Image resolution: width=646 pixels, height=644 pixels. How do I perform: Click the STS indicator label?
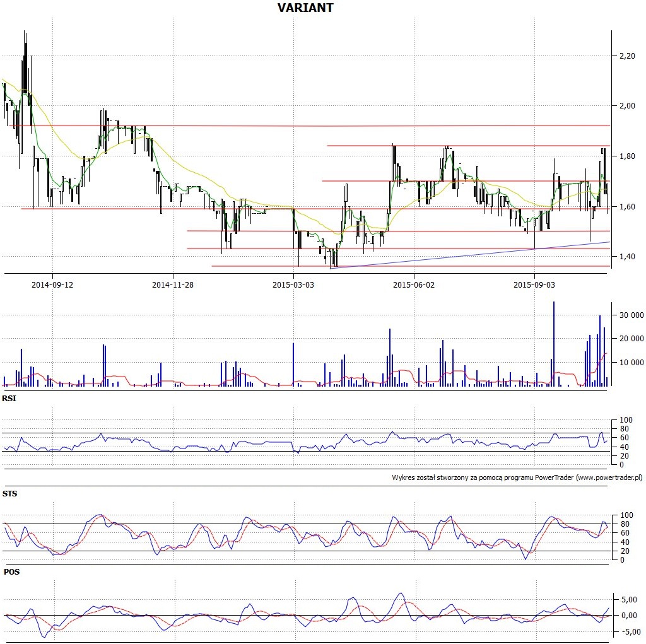pyautogui.click(x=10, y=494)
